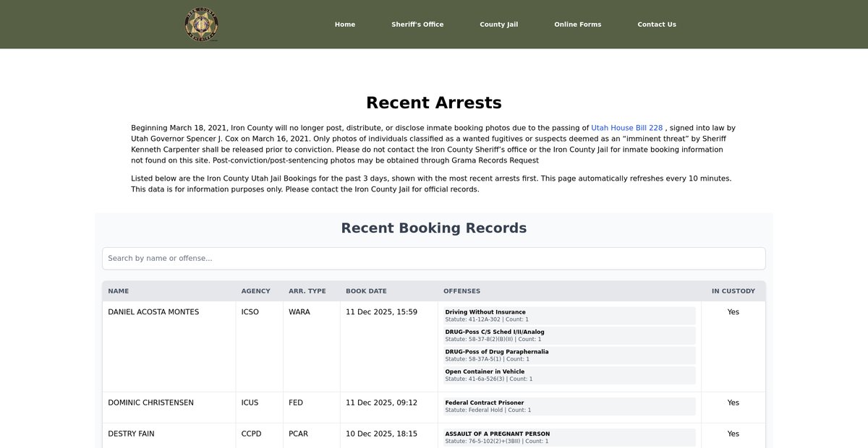Click the Open Container in Vehicle offense
Viewport: 868px width, 448px height.
(569, 375)
